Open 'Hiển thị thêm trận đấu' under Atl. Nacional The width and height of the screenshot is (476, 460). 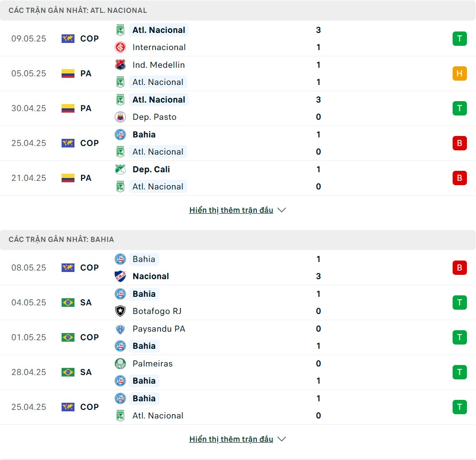click(231, 210)
